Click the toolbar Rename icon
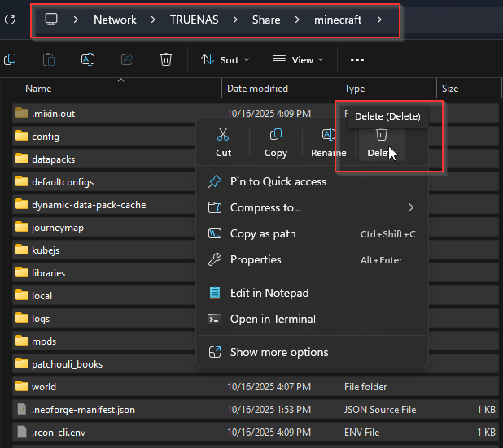503x448 pixels. point(88,59)
